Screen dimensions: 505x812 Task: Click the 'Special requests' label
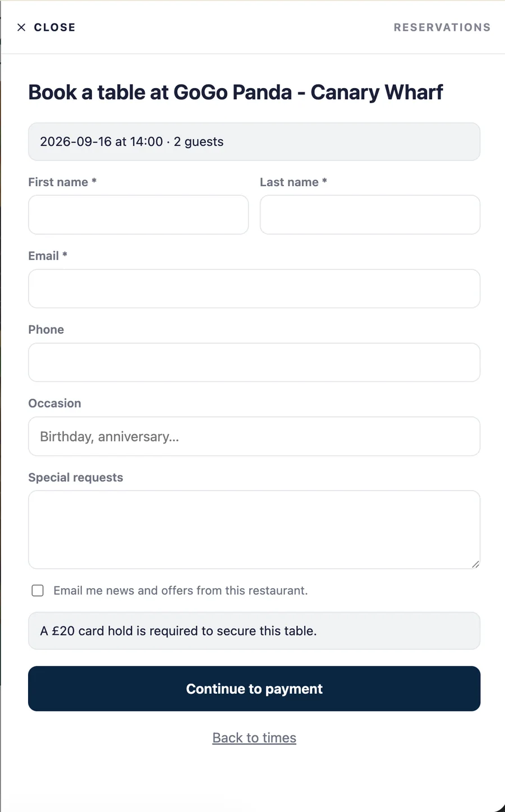pos(76,478)
